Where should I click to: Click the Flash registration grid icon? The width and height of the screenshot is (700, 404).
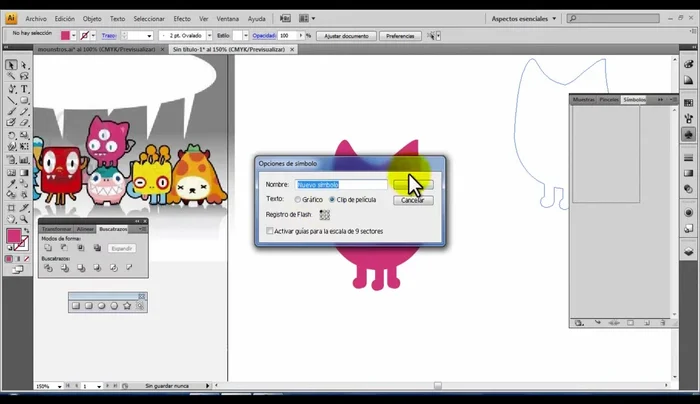[324, 214]
